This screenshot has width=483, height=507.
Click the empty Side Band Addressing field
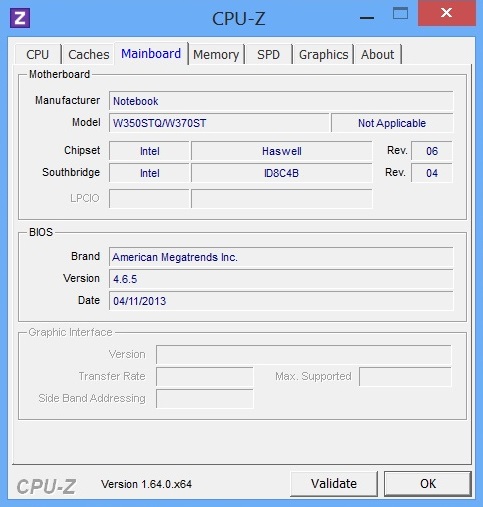205,399
